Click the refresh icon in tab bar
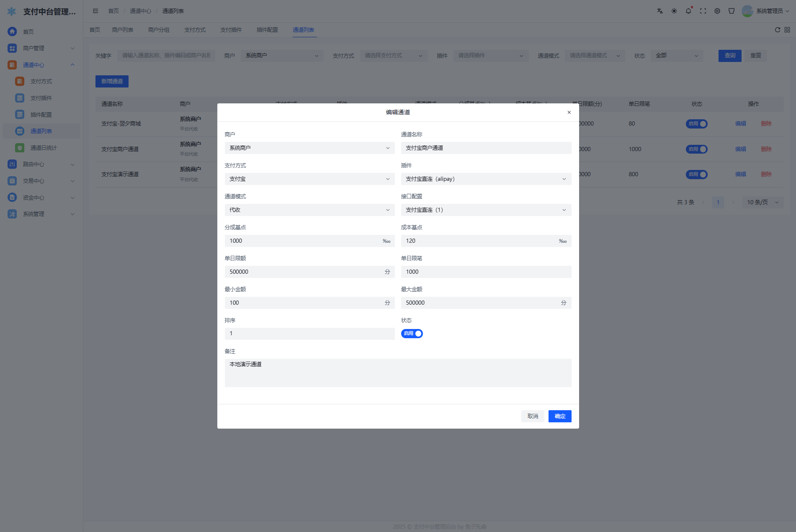This screenshot has width=796, height=532. pyautogui.click(x=777, y=30)
